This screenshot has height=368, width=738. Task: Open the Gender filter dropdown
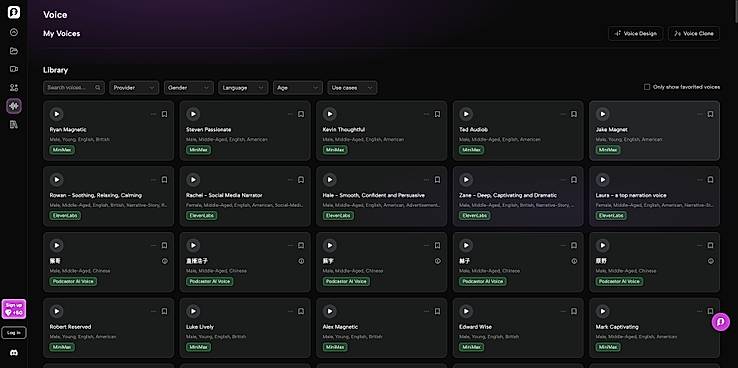(x=189, y=88)
